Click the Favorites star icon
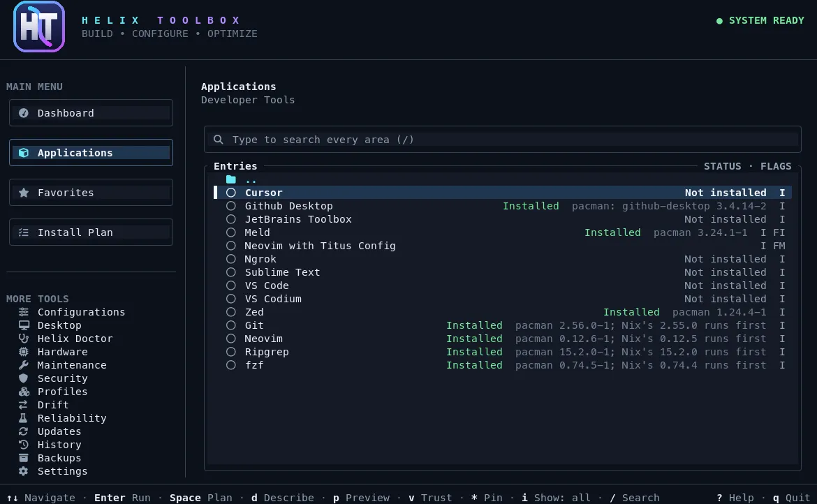 coord(24,193)
